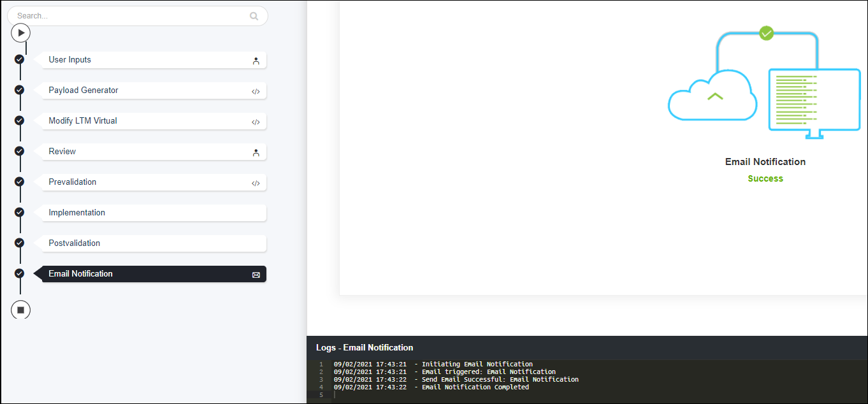Screen dimensions: 868x404
Task: Open the Prevalidation step
Action: tap(154, 182)
